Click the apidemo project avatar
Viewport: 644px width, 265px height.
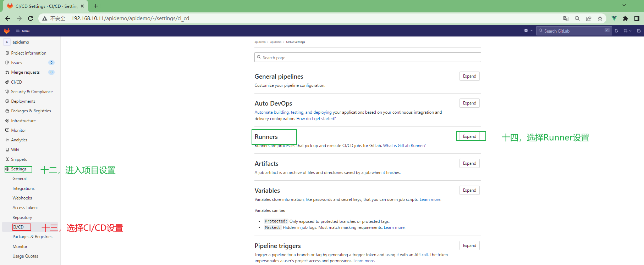7,42
